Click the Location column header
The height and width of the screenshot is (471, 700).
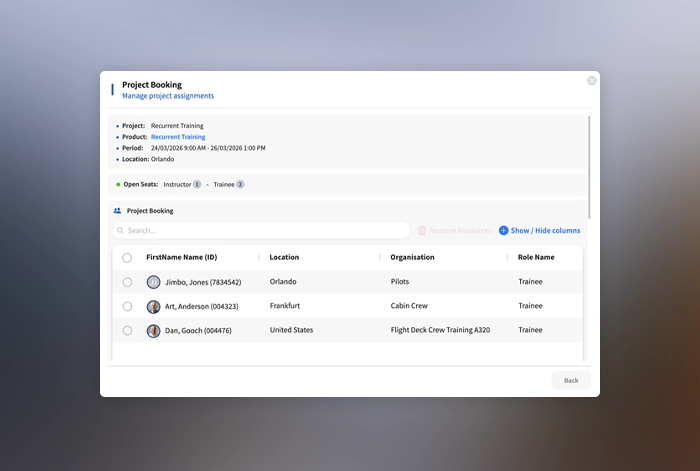[x=284, y=257]
